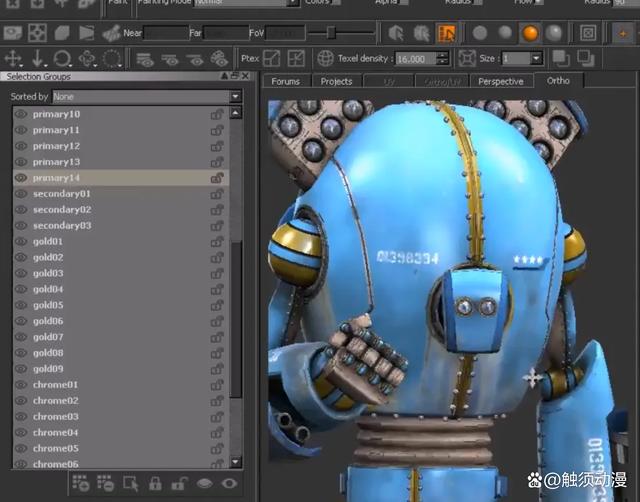Toggle visibility of gold01 group
This screenshot has width=640, height=502.
[x=21, y=242]
